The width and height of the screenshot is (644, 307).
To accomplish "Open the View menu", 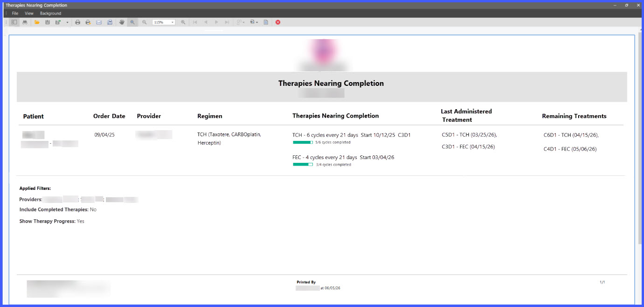I will pyautogui.click(x=29, y=14).
